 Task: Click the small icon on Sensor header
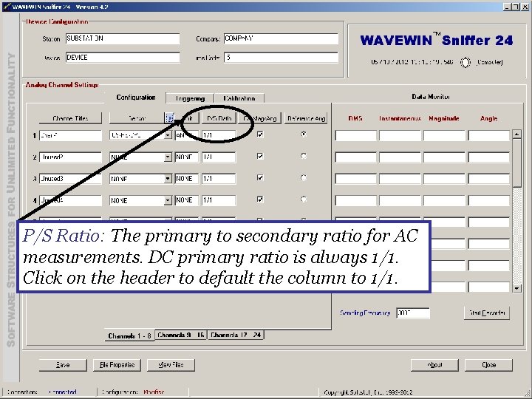point(169,118)
